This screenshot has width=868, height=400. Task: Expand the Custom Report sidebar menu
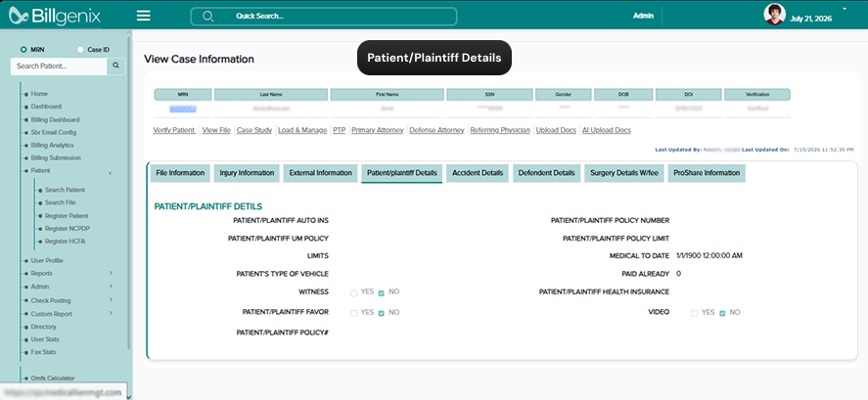[x=111, y=313]
